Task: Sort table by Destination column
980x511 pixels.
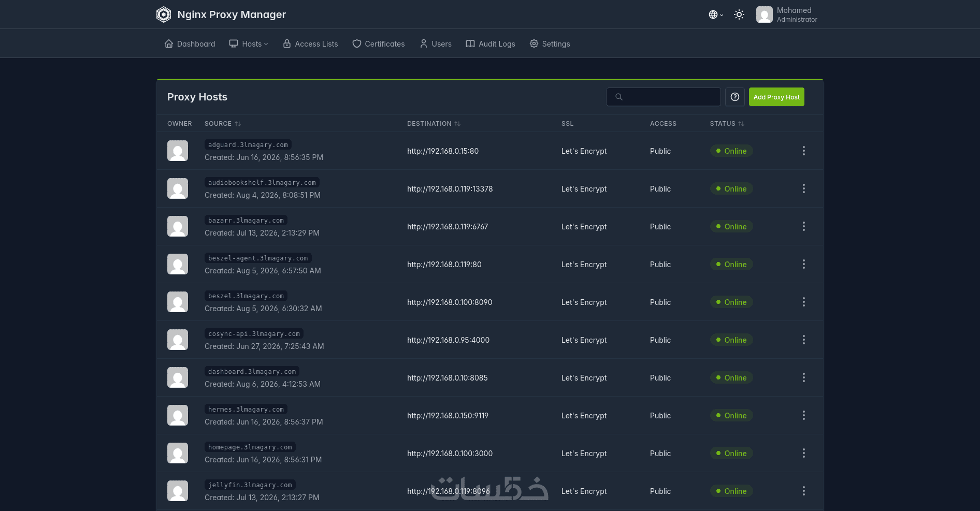Action: click(x=434, y=124)
